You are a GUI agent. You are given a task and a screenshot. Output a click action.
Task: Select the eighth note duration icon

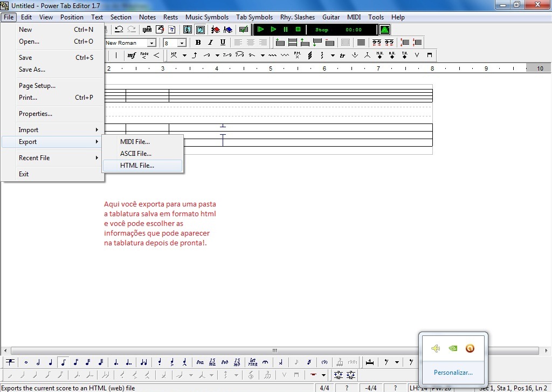click(x=63, y=362)
